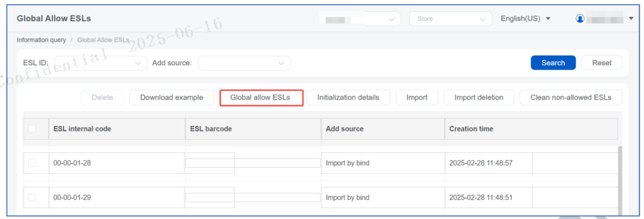The height and width of the screenshot is (219, 644).
Task: Expand the Store selector dropdown
Action: [451, 19]
